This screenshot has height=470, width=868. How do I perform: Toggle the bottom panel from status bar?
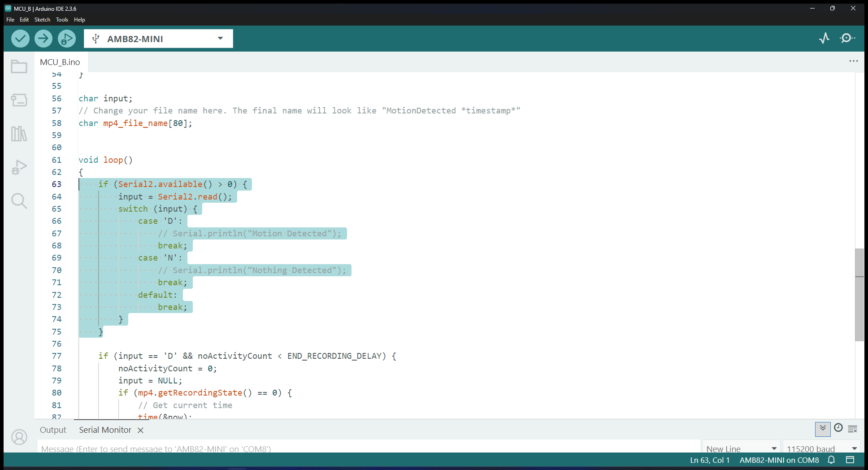pyautogui.click(x=850, y=460)
